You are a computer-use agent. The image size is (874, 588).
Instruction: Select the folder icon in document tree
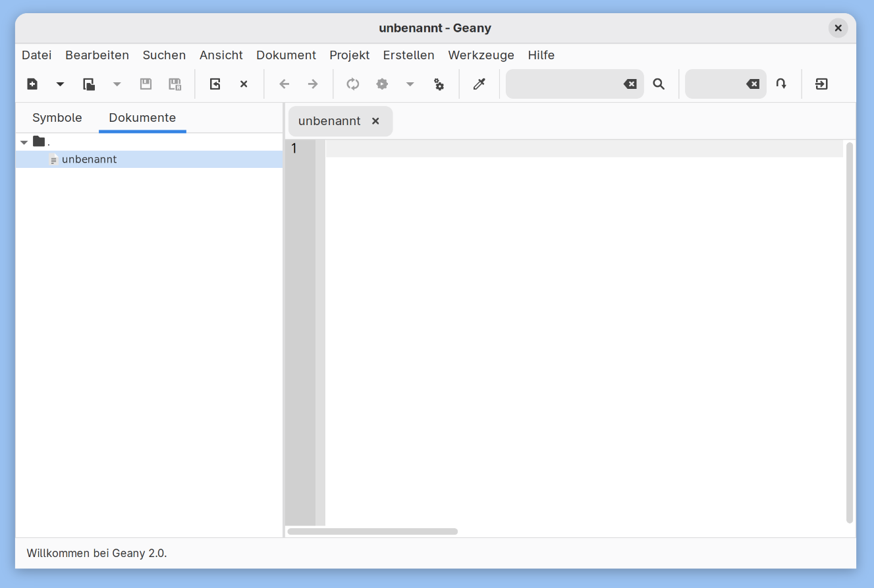click(x=39, y=142)
